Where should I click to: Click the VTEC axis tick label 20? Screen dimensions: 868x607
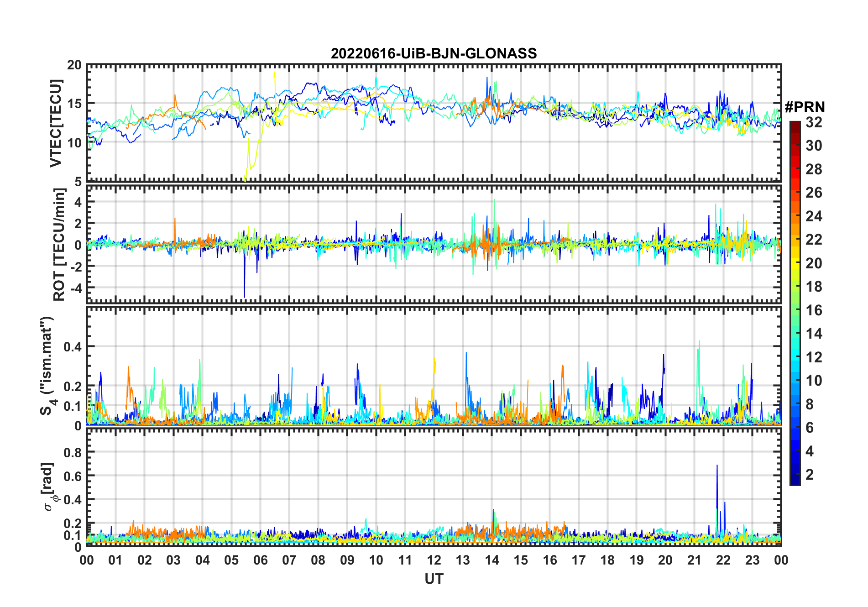pos(74,65)
